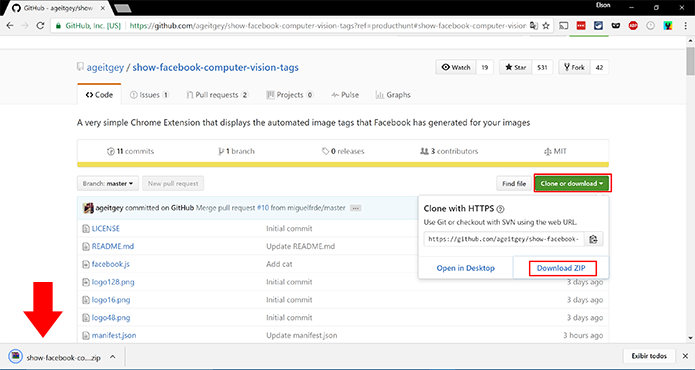Select the clone URL text field
Image resolution: width=695 pixels, height=370 pixels.
[504, 239]
